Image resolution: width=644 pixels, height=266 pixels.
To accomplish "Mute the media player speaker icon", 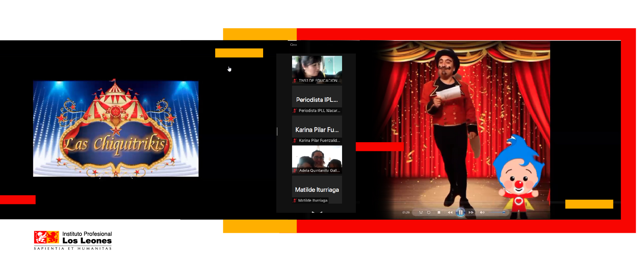I will (482, 212).
